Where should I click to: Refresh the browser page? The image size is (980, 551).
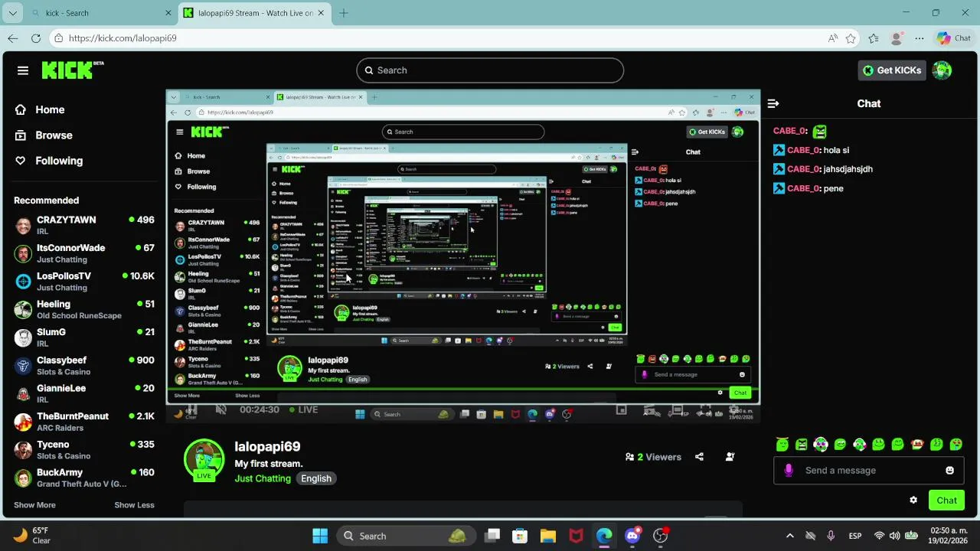(36, 38)
